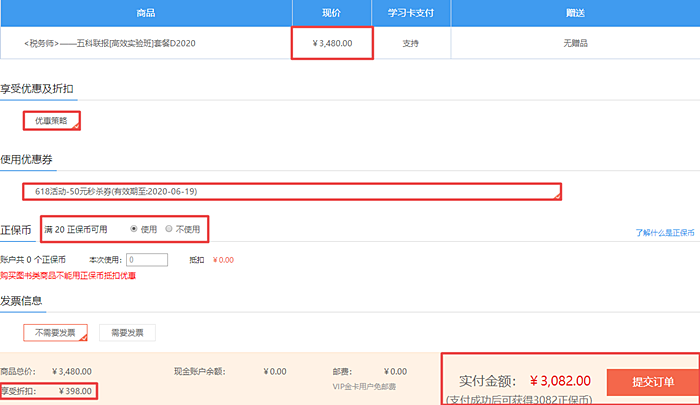Select the 优惠策略 discount option
Image resolution: width=700 pixels, height=405 pixels.
click(52, 121)
